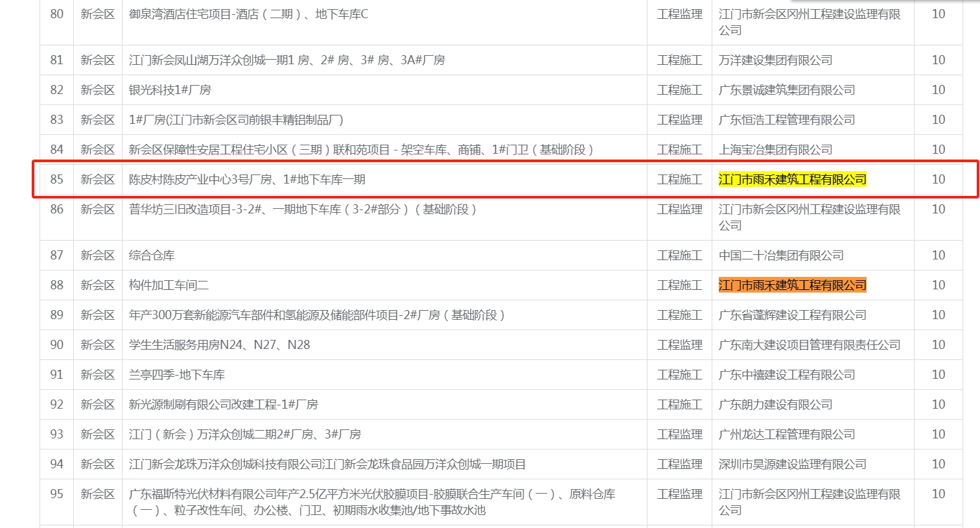
Task: Select project 新光源制刷有限公司改建工程-1#厂房
Action: click(x=224, y=405)
